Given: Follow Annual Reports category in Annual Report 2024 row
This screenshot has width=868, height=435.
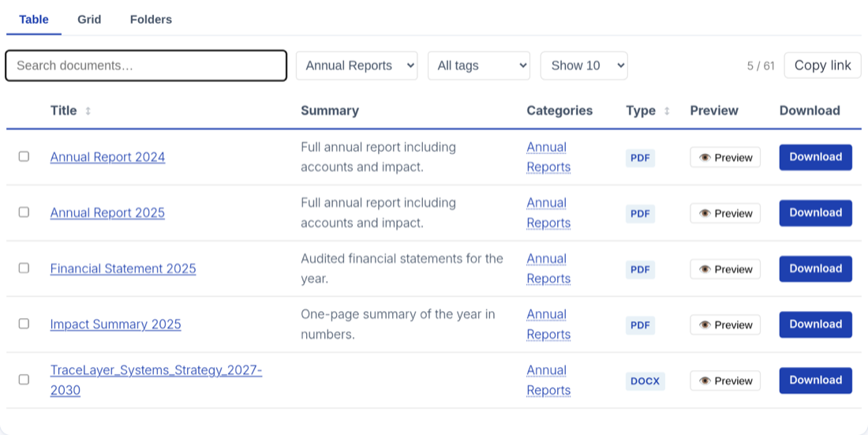Looking at the screenshot, I should pos(548,157).
